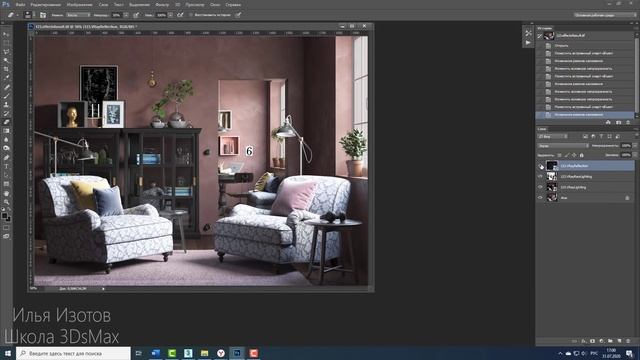Hide the 111.VRayReflection layer
Image resolution: width=640 pixels, height=360 pixels.
[x=541, y=166]
